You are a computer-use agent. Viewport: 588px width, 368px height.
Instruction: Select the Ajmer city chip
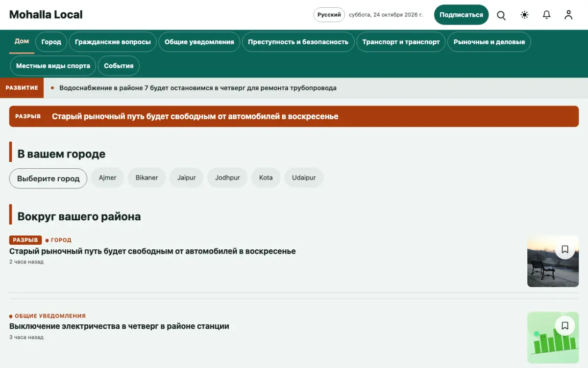pyautogui.click(x=108, y=178)
